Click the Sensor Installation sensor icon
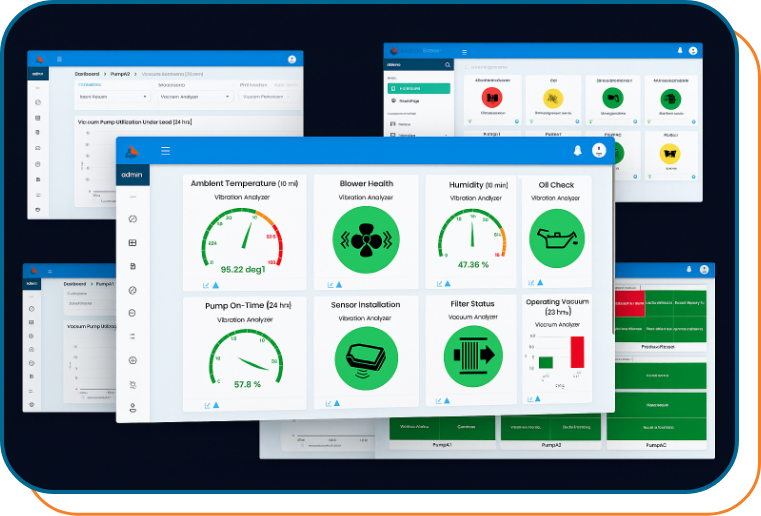The width and height of the screenshot is (761, 516). 366,359
